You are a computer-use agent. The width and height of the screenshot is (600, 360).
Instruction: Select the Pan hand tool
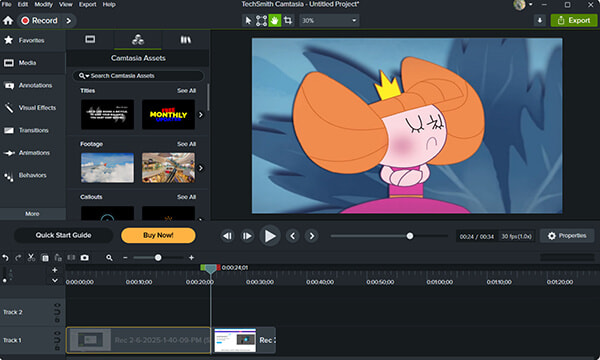pyautogui.click(x=275, y=21)
